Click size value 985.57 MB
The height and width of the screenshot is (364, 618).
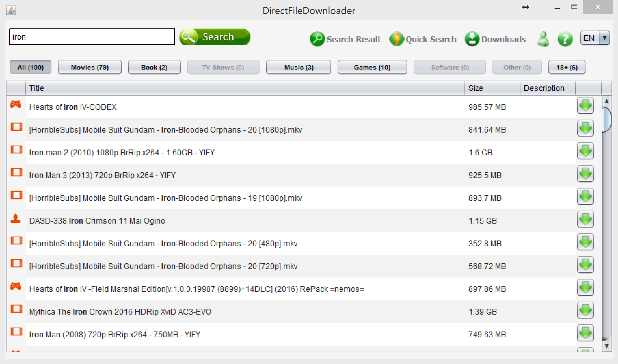(487, 107)
